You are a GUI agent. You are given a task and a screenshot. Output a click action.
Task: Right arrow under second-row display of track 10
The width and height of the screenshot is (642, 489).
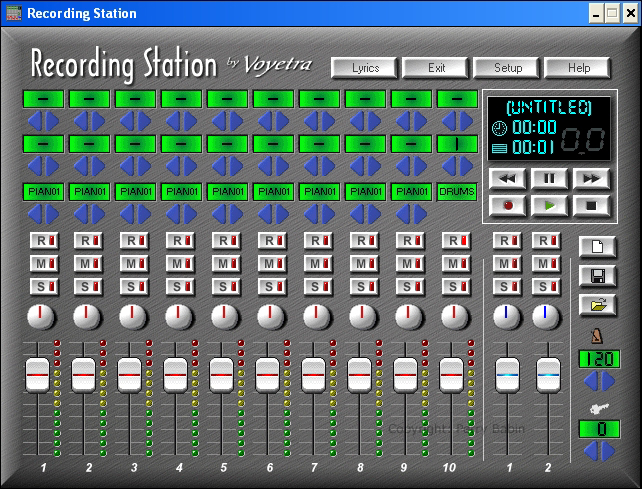tap(466, 166)
